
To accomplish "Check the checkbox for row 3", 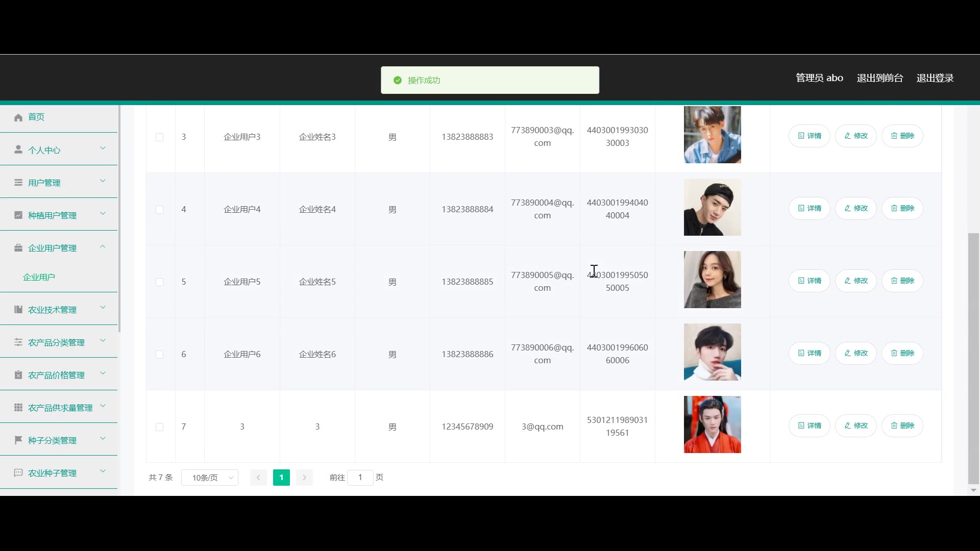I will point(159,137).
